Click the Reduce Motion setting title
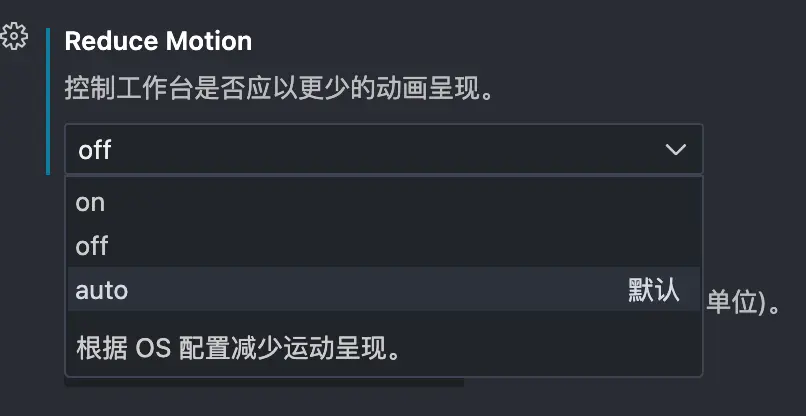Screen dimensions: 806x416 pyautogui.click(x=158, y=41)
